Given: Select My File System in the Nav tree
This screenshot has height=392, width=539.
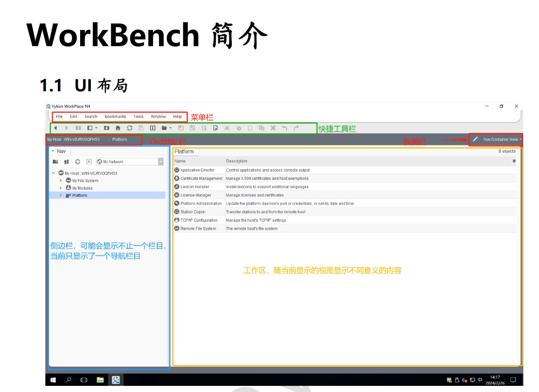Looking at the screenshot, I should [x=85, y=181].
